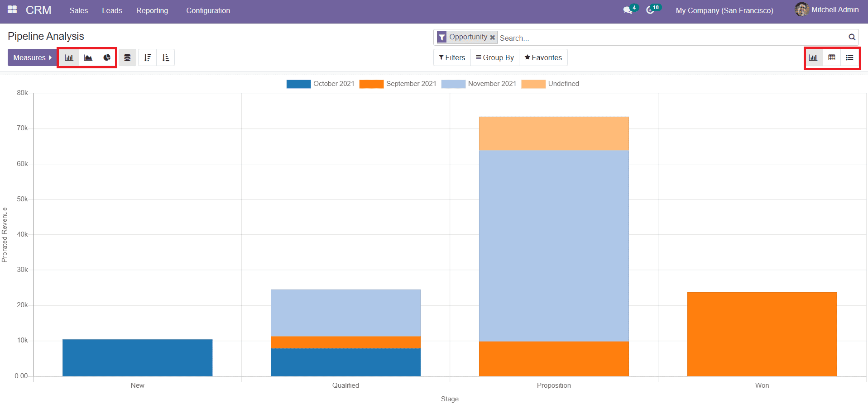The width and height of the screenshot is (868, 404).
Task: Remove the Opportunity filter facet
Action: point(492,38)
